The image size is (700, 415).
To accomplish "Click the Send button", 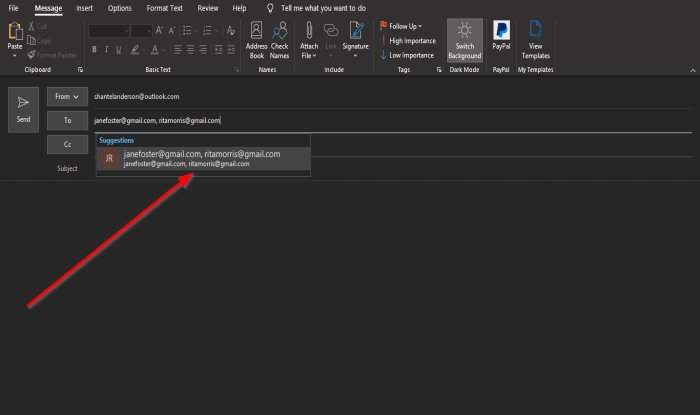I will 24,110.
